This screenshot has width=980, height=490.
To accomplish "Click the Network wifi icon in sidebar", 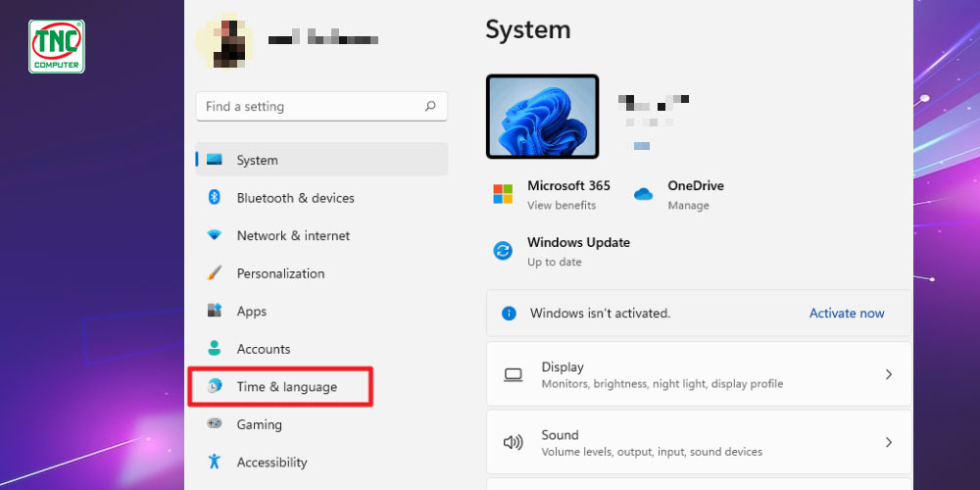I will point(215,235).
